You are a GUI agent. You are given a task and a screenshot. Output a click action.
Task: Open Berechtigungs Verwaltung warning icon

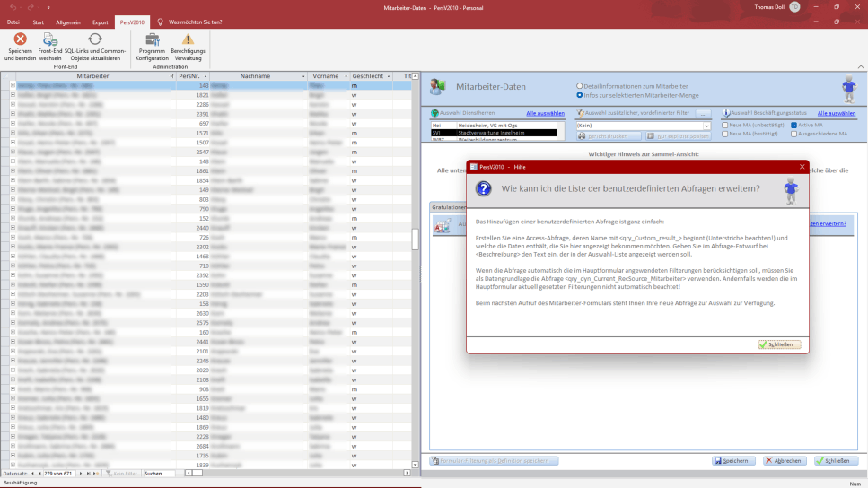[x=188, y=40]
